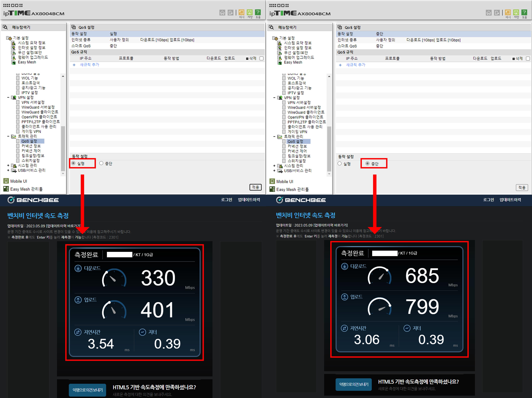Viewport: 532px width, 398px height.
Task: Click menu search magnifier icon in left window
Action: coord(5,27)
